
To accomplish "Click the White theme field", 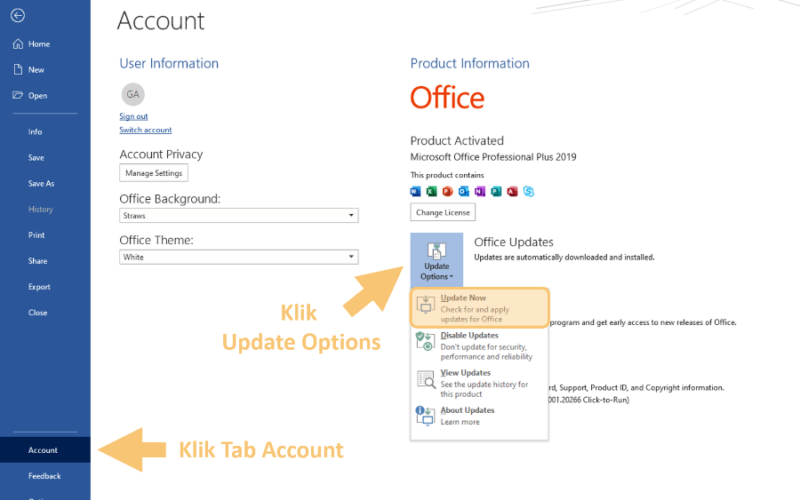I will pos(239,257).
